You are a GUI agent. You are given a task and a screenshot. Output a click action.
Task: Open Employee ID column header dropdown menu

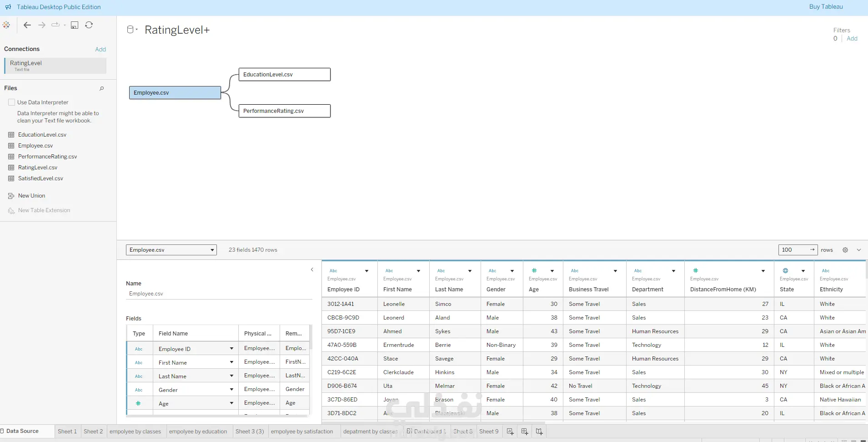(366, 271)
